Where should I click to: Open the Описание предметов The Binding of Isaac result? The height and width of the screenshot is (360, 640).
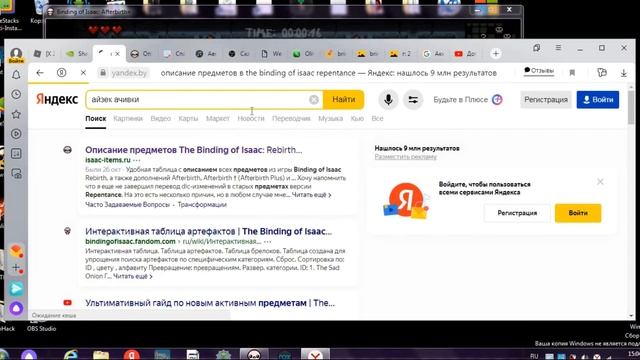tap(193, 150)
